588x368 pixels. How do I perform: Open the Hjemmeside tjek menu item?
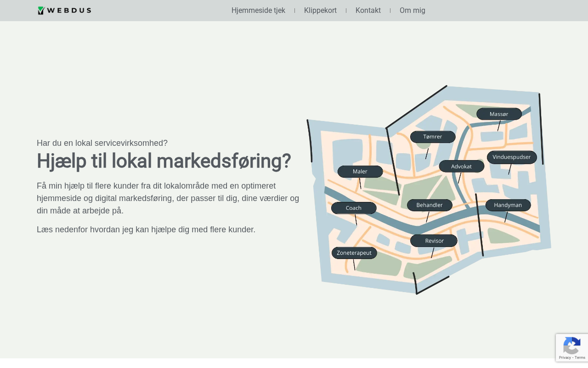258,11
